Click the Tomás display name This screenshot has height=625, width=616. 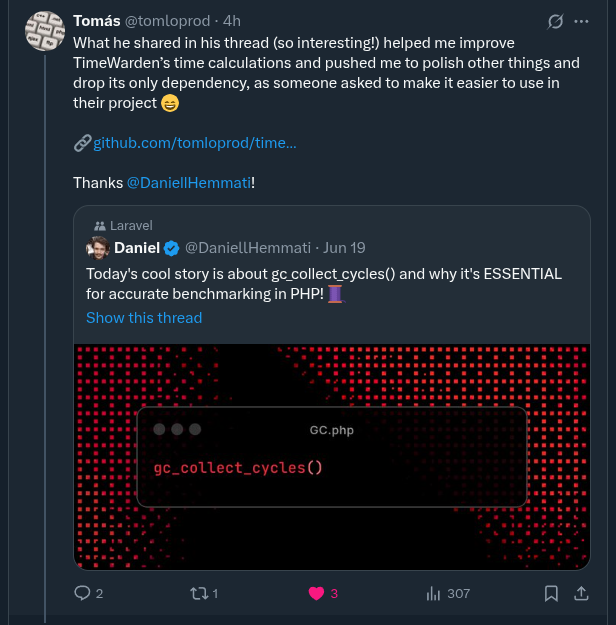97,20
